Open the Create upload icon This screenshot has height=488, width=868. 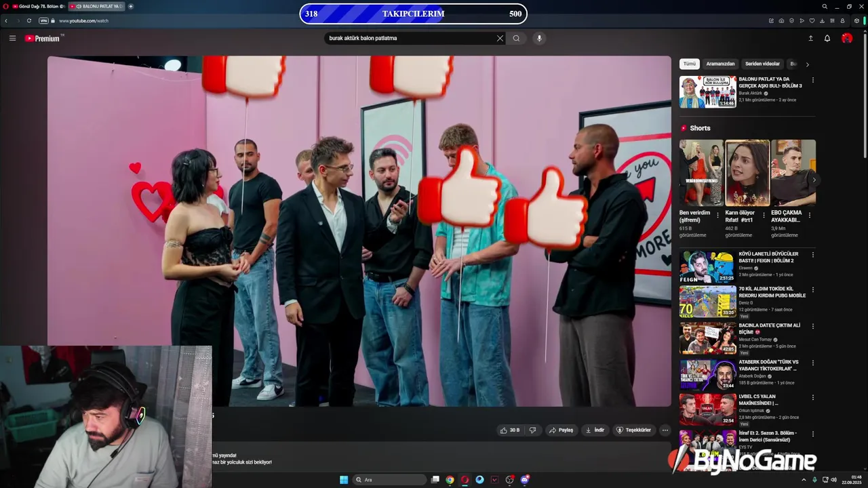coord(810,38)
